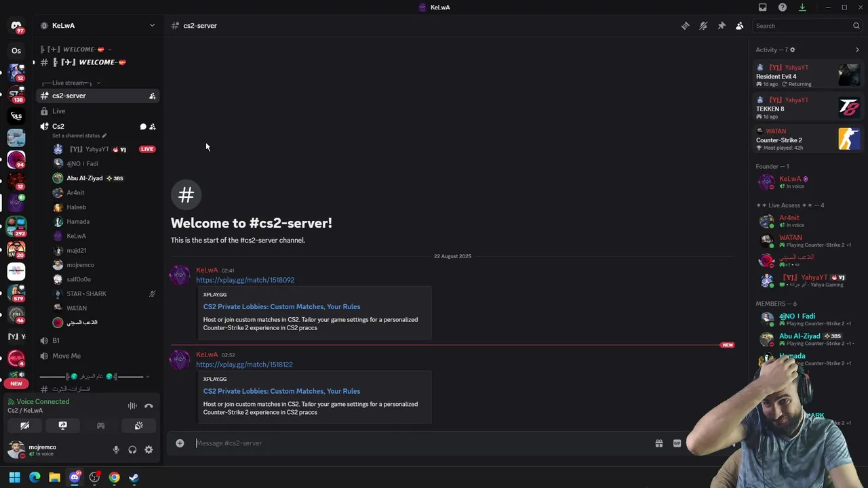Image resolution: width=868 pixels, height=488 pixels.
Task: Expand the Activity panel chevron
Action: (x=856, y=49)
